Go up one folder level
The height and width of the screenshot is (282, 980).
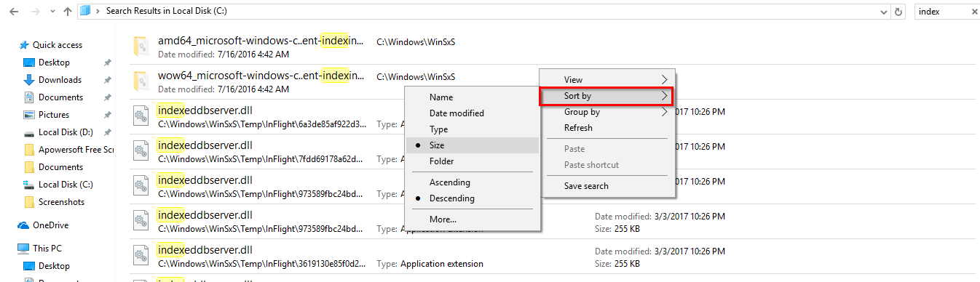tap(67, 12)
